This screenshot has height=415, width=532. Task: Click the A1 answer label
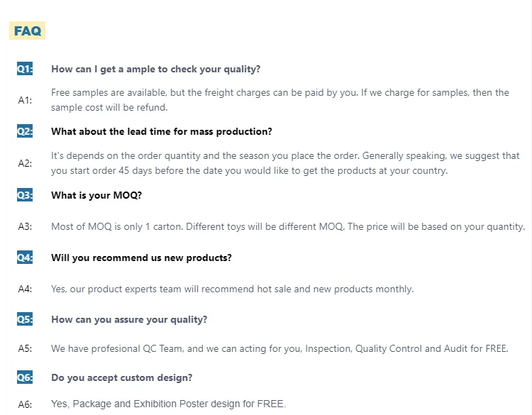(25, 100)
